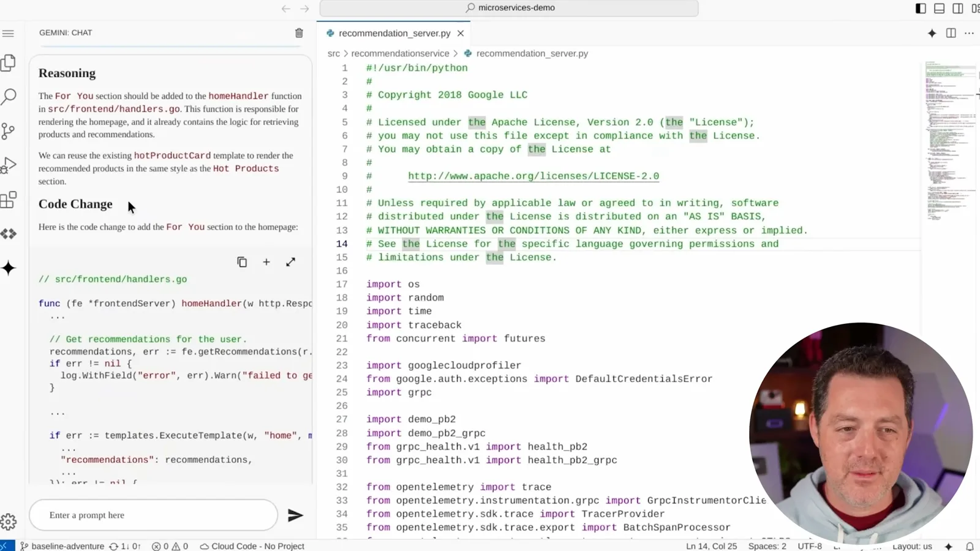Open the Explorer view in activity bar

[x=9, y=62]
